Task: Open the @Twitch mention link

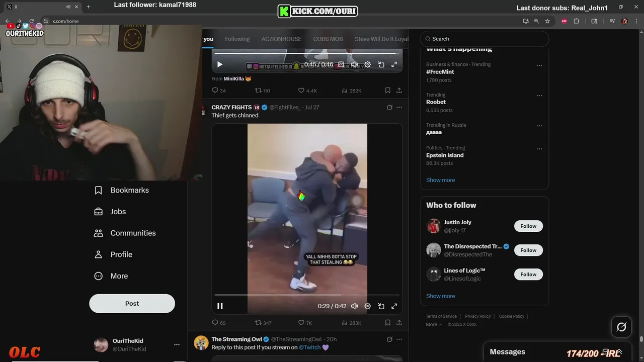Action: (x=309, y=347)
